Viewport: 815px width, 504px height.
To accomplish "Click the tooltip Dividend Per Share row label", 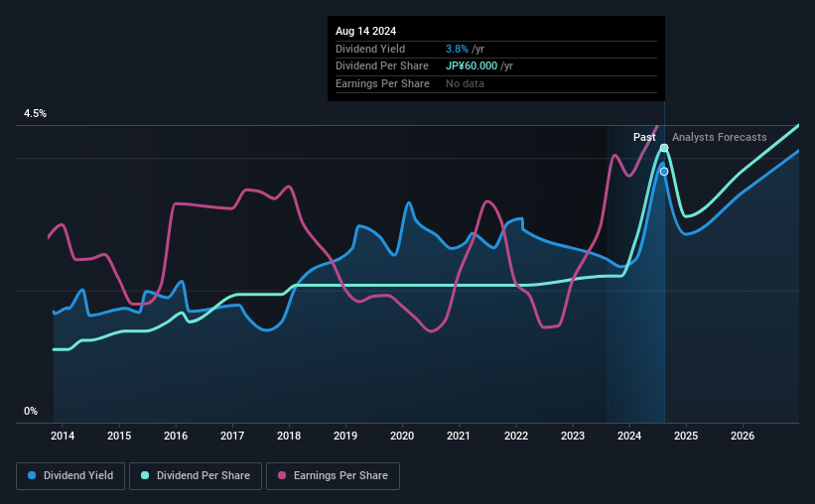I will point(382,66).
